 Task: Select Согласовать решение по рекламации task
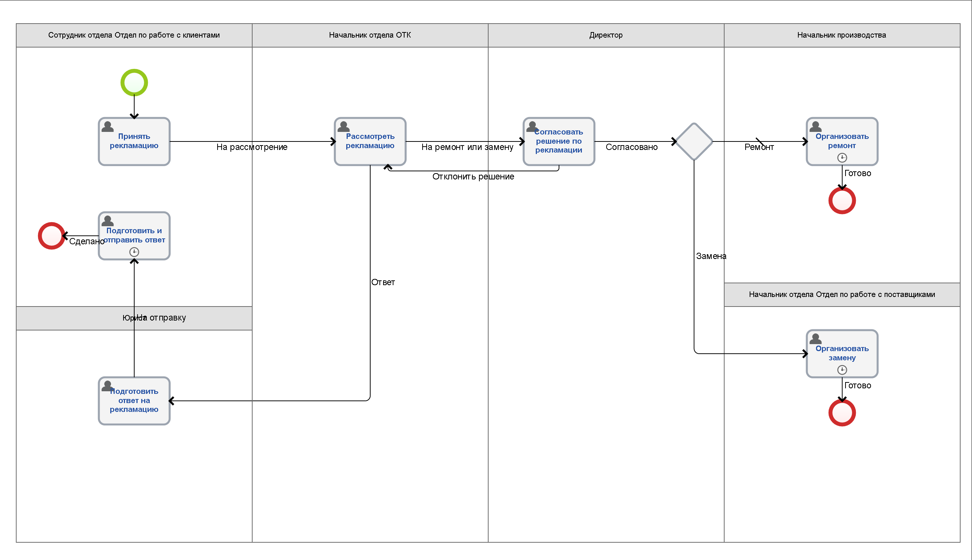click(x=559, y=141)
